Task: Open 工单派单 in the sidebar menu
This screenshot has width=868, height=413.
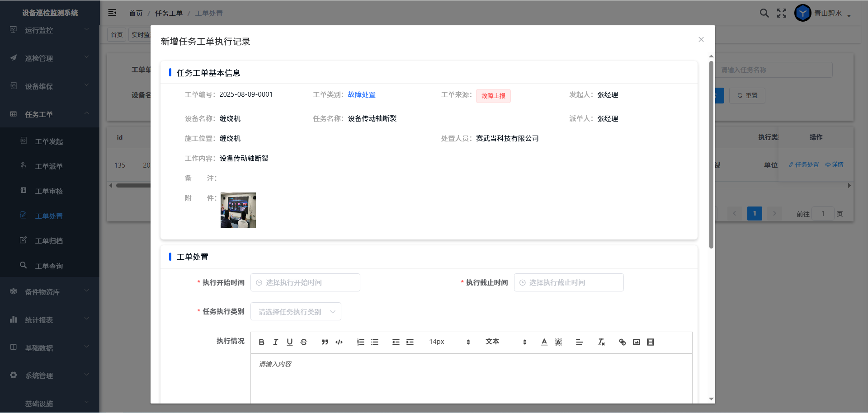Action: point(49,166)
